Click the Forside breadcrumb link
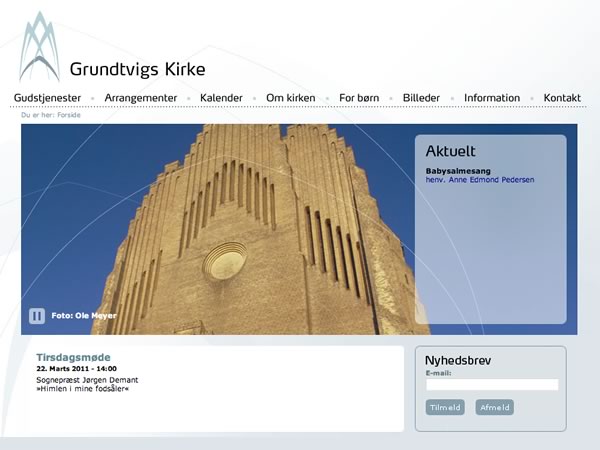The image size is (600, 450). (x=69, y=115)
